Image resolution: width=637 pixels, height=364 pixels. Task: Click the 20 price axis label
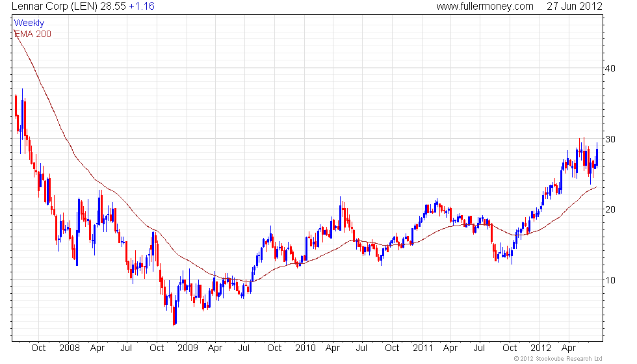tap(610, 209)
